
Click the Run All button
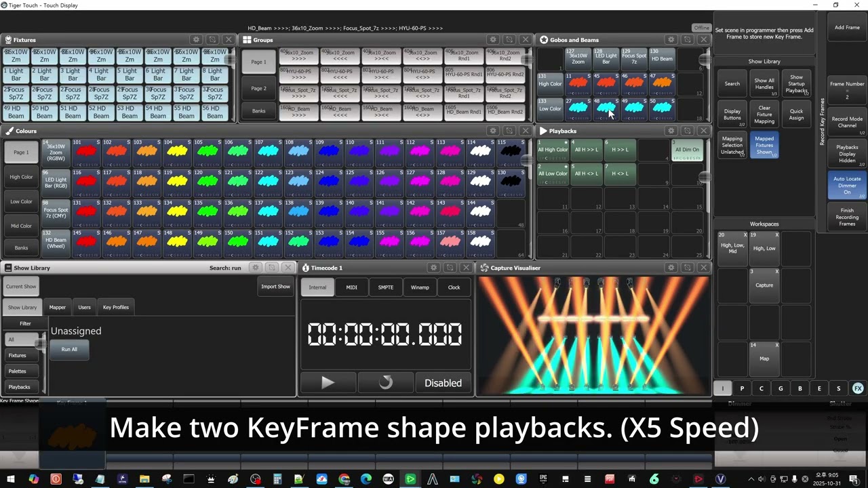tap(69, 349)
